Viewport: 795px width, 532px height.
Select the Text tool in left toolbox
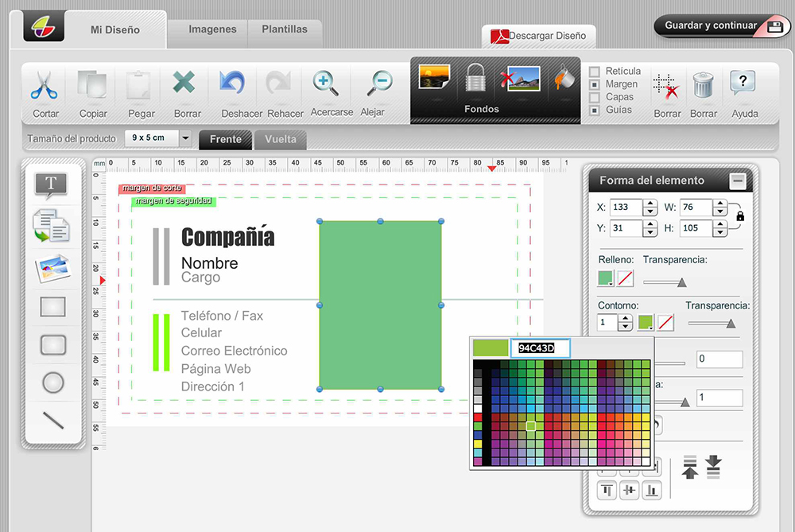(52, 185)
